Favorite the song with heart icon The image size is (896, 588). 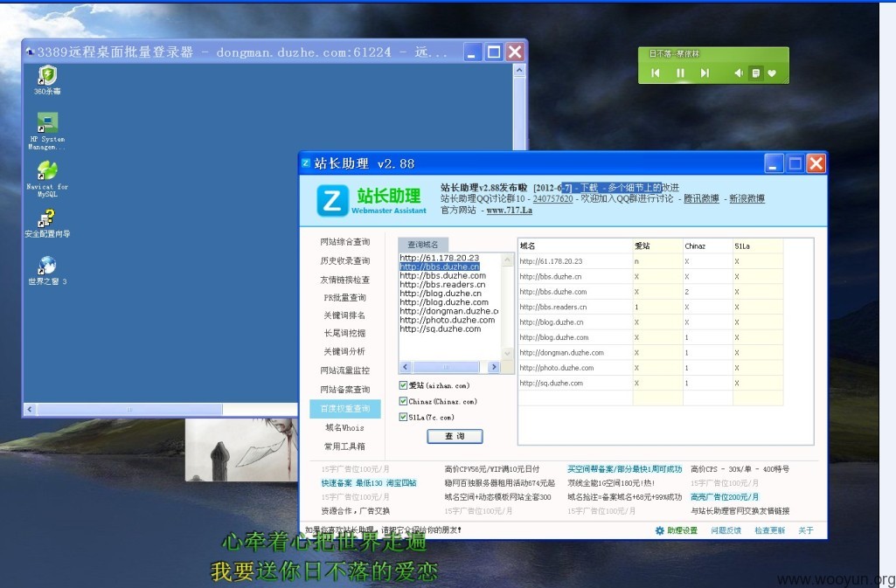click(x=772, y=73)
